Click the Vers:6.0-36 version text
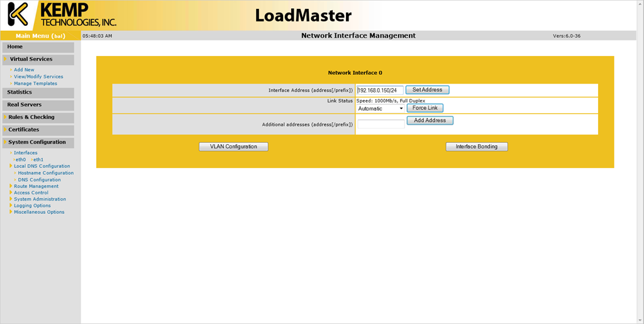The image size is (644, 324). tap(567, 36)
